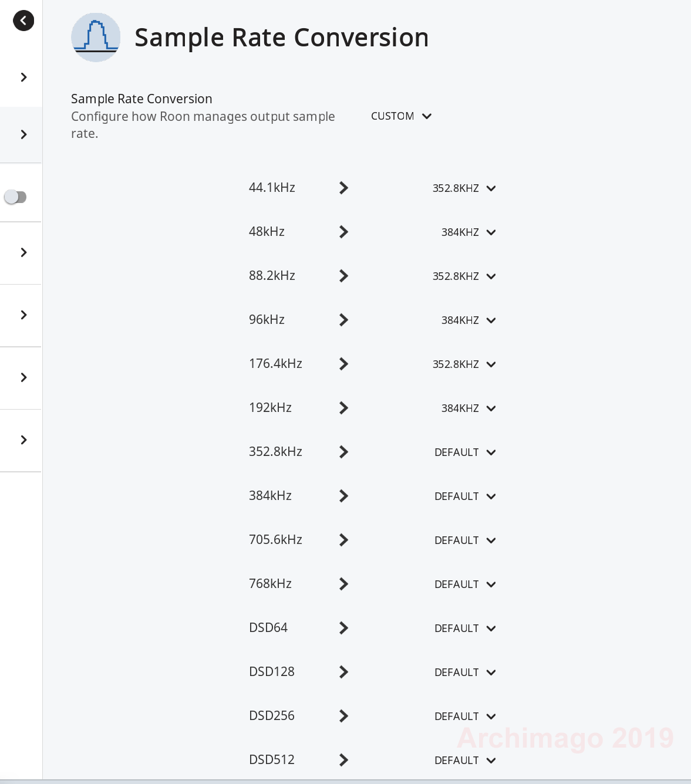Expand the bottom-most sidebar chevron item
691x784 pixels.
23,440
